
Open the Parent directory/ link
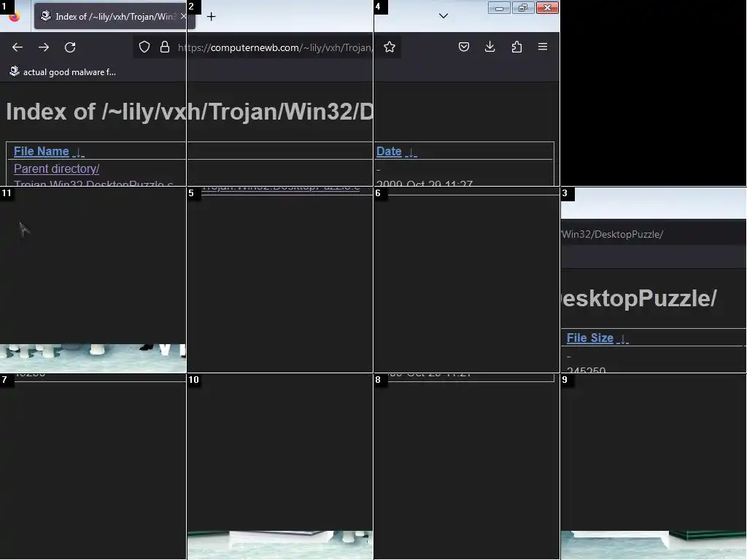pyautogui.click(x=56, y=168)
